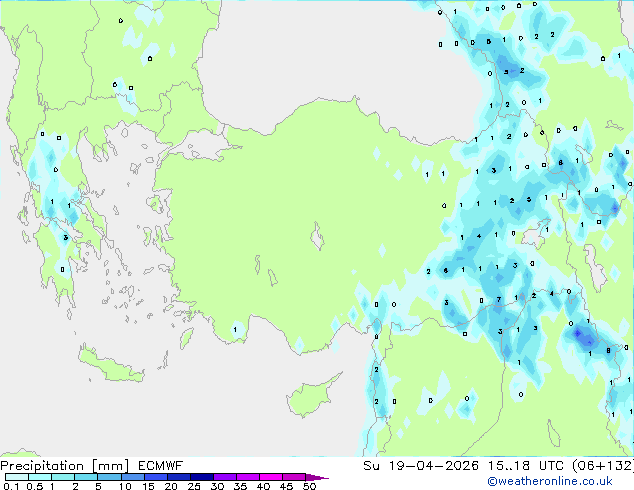Pick the 0.1–0.5 mm legend swatch
The image size is (634, 490).
coord(17,477)
